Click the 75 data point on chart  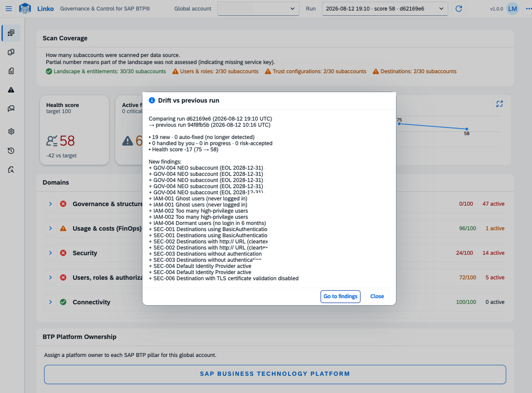[x=399, y=124]
